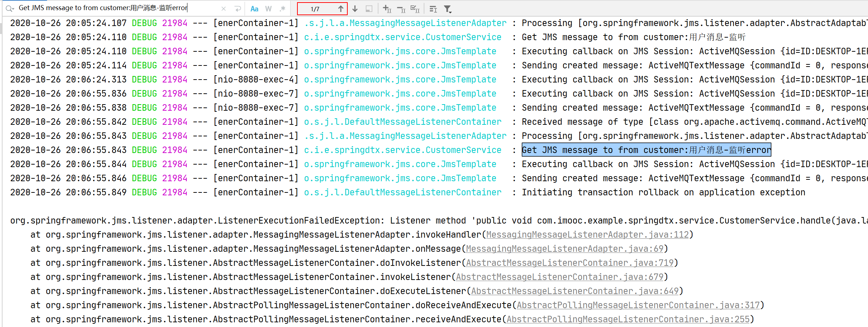Image resolution: width=868 pixels, height=327 pixels.
Task: Unselect occurrence using minus cursor icon
Action: click(401, 9)
